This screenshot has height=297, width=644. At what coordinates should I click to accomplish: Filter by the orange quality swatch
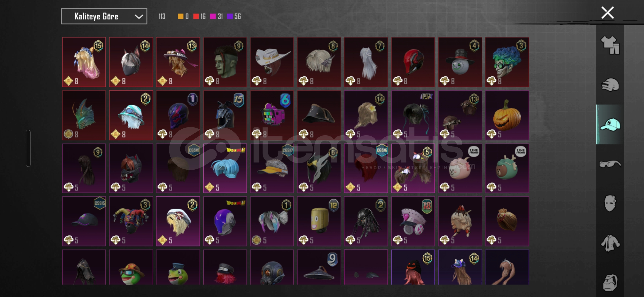[x=181, y=16]
